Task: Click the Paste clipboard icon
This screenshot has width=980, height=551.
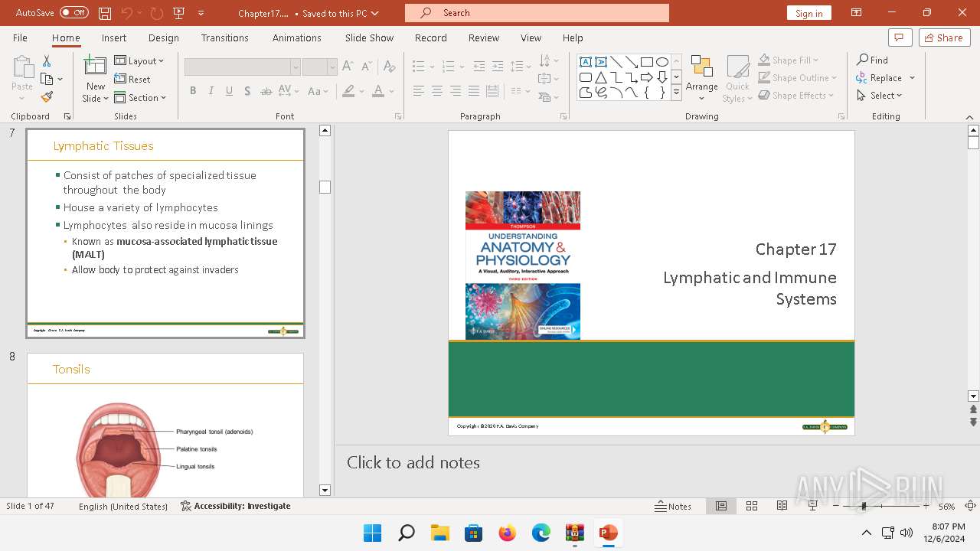Action: tap(22, 67)
